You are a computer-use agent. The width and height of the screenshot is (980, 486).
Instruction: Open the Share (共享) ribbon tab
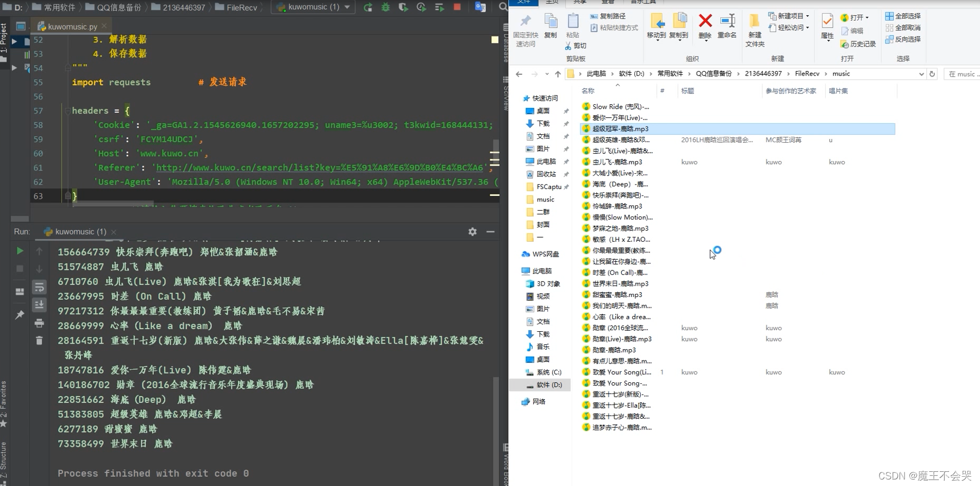[579, 2]
